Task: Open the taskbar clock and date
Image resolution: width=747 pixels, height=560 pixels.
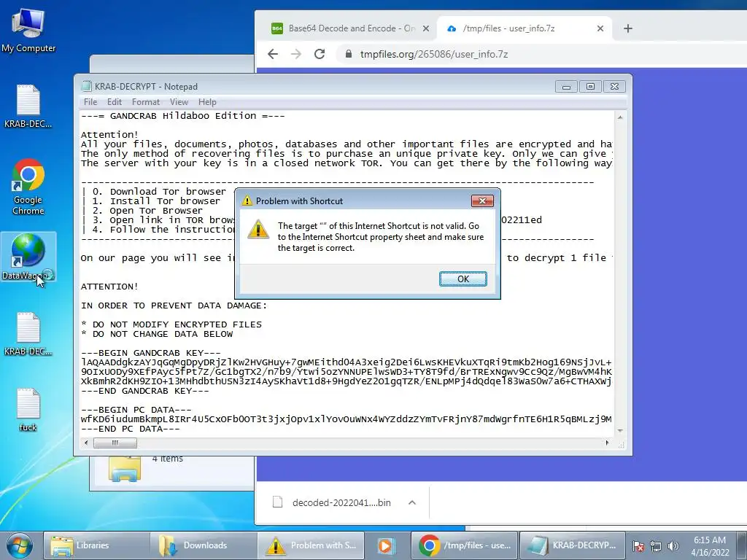Action: [710, 546]
